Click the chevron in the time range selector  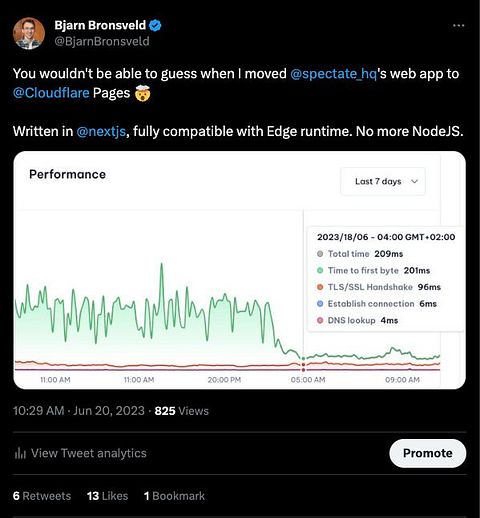[x=414, y=181]
